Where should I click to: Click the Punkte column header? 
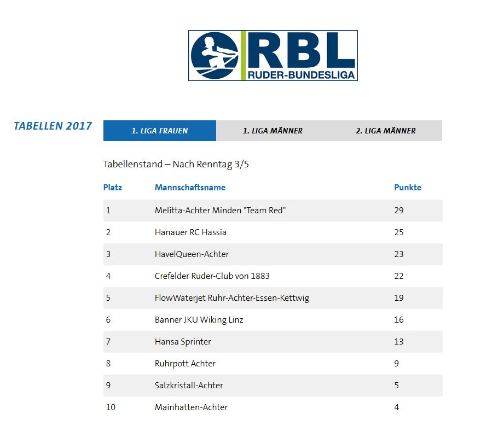point(408,188)
